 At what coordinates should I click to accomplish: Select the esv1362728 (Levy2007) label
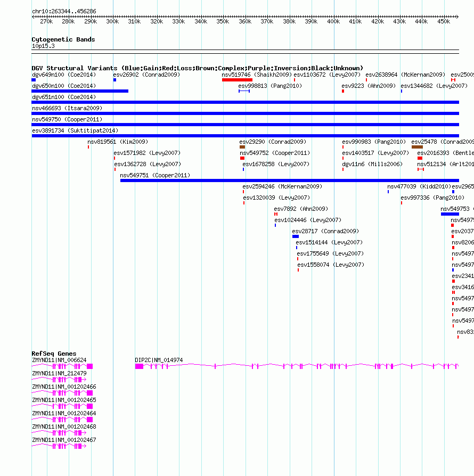click(x=148, y=164)
